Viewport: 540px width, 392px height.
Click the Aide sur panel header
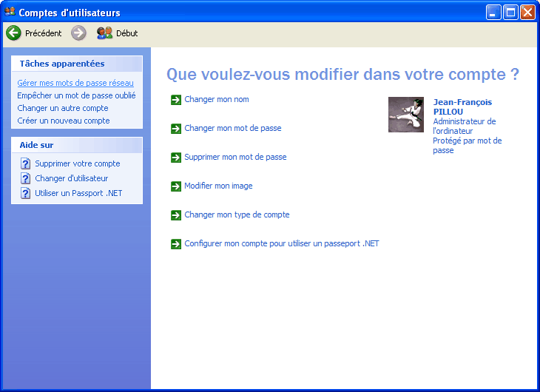point(77,145)
